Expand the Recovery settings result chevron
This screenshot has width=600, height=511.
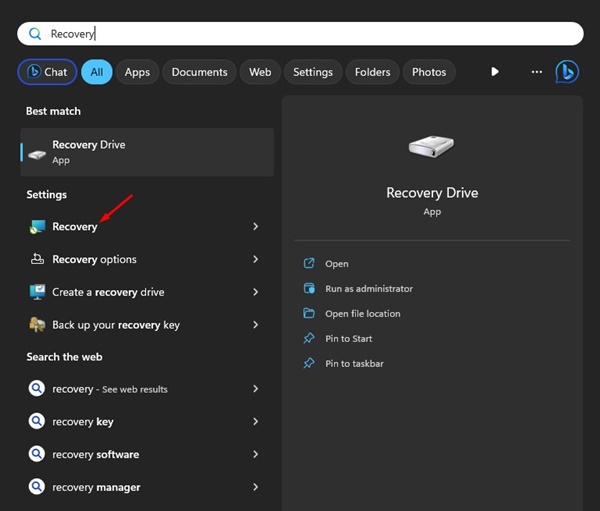click(255, 227)
